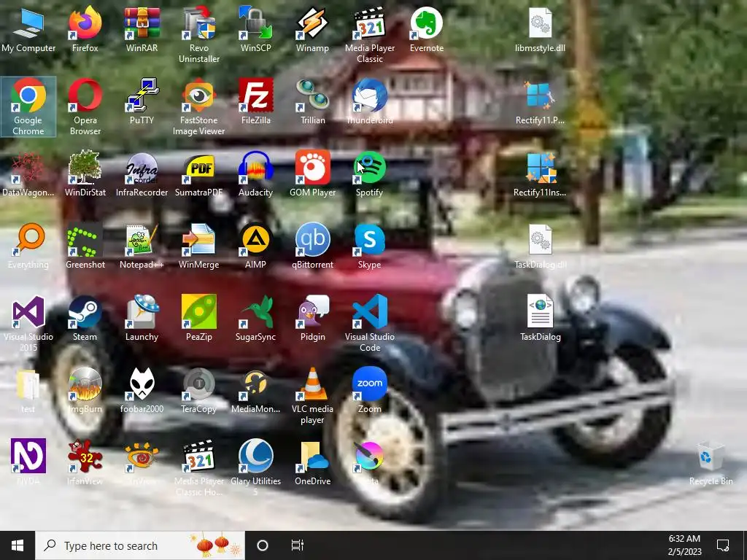Screen dimensions: 747x560
Task: Select the PuTTY shortcut
Action: tap(142, 96)
